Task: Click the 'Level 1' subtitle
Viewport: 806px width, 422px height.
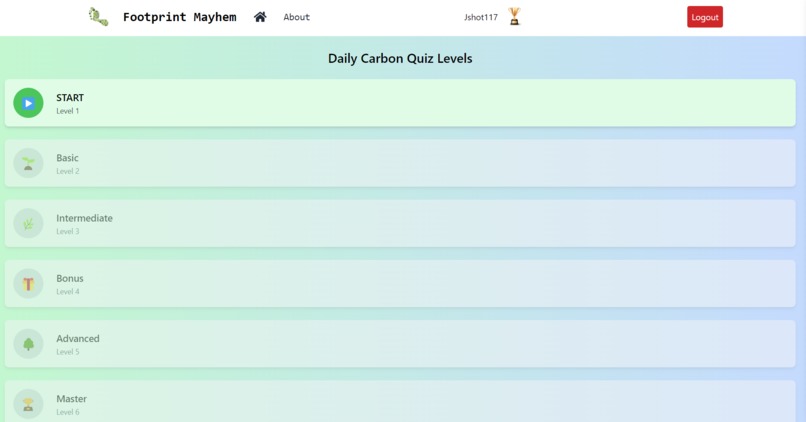Action: click(68, 111)
